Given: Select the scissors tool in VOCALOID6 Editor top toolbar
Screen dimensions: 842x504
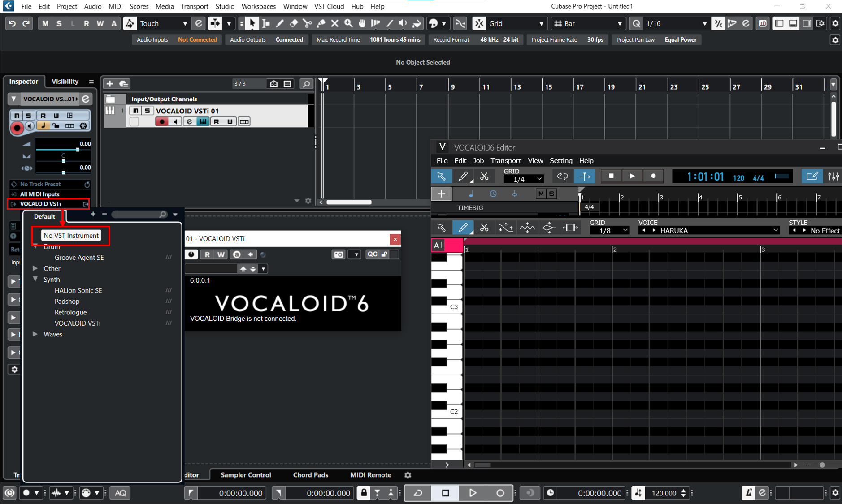Looking at the screenshot, I should [x=484, y=177].
